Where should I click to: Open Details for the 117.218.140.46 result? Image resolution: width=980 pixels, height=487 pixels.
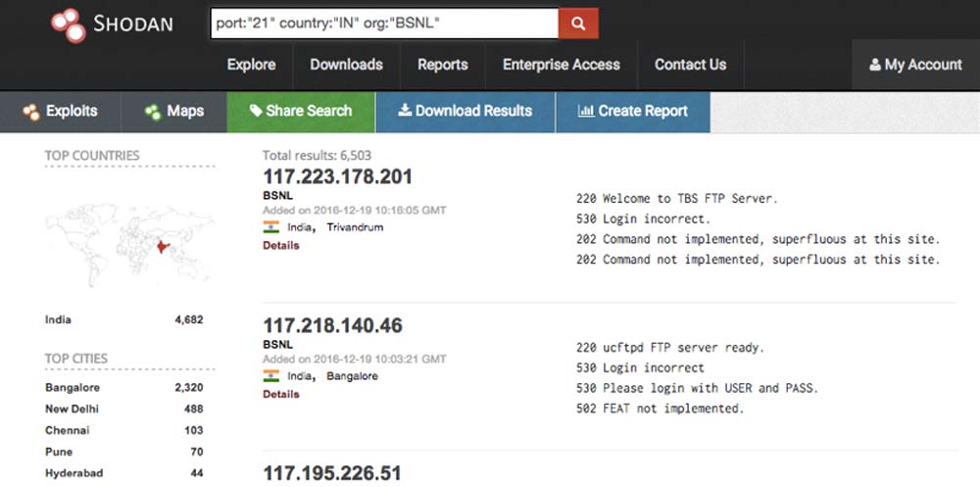[x=281, y=394]
